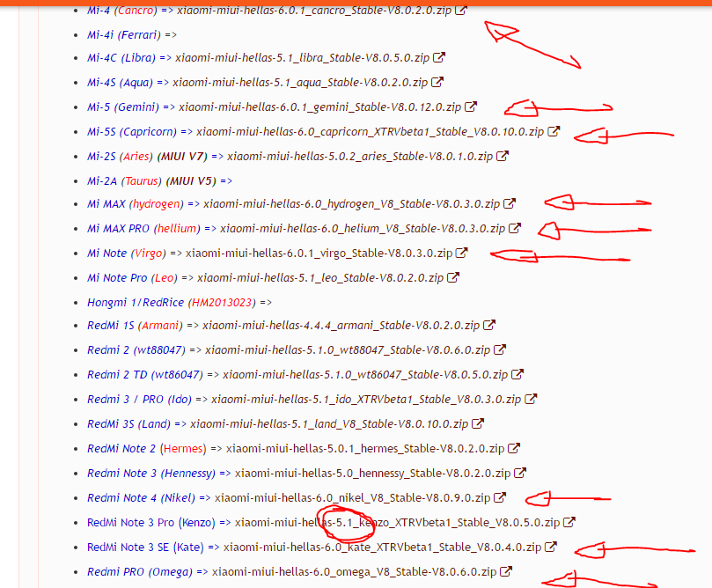Click the Mi-5 (Gemini) device label
Image resolution: width=712 pixels, height=588 pixels.
click(123, 107)
